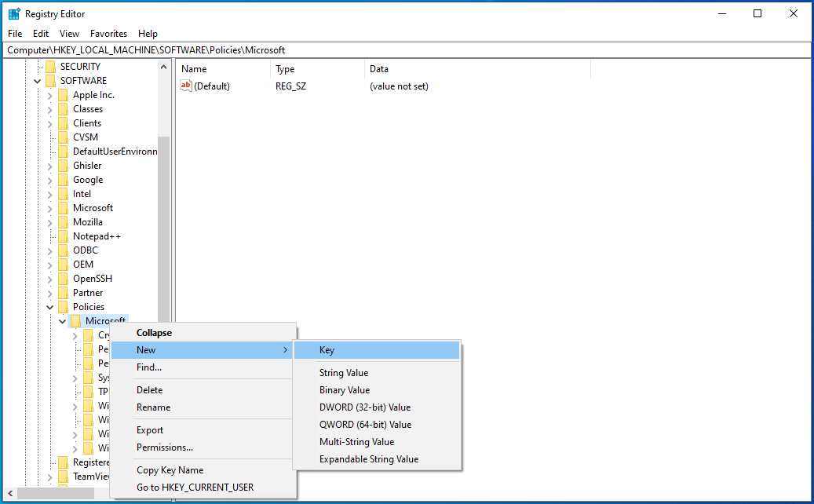Image resolution: width=814 pixels, height=504 pixels.
Task: Click the OEM key folder icon
Action: (65, 264)
